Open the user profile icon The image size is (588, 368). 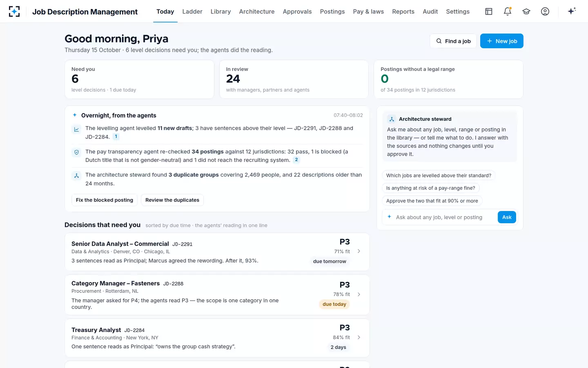click(545, 11)
